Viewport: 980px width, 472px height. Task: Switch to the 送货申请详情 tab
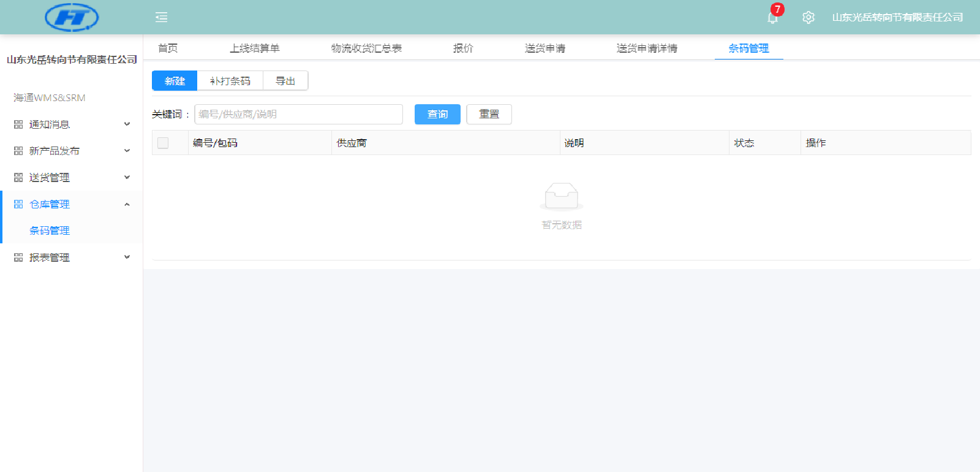pos(647,48)
